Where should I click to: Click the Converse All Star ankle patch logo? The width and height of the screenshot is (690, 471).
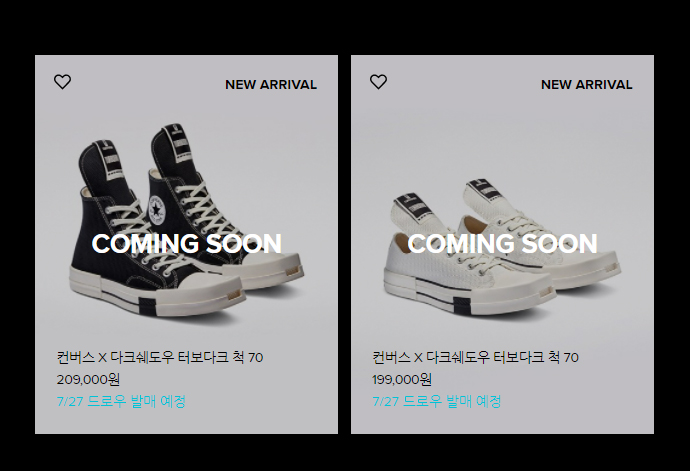click(x=158, y=209)
